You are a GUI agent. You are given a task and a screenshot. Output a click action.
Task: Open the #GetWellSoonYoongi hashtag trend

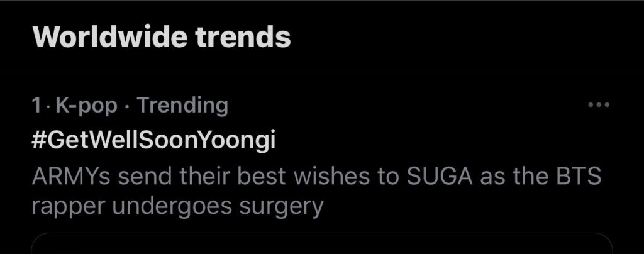pyautogui.click(x=153, y=141)
